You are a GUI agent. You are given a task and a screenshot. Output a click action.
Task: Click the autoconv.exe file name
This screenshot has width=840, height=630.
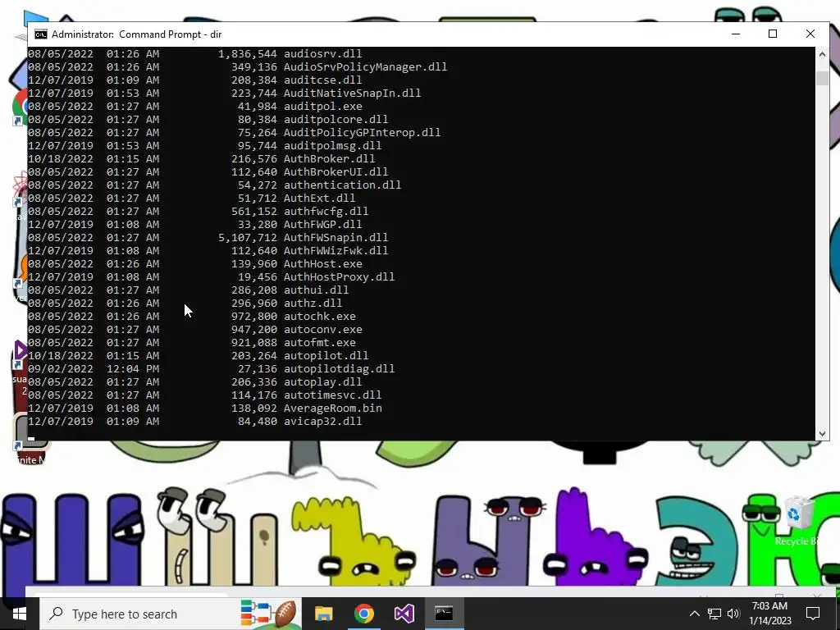pos(322,330)
